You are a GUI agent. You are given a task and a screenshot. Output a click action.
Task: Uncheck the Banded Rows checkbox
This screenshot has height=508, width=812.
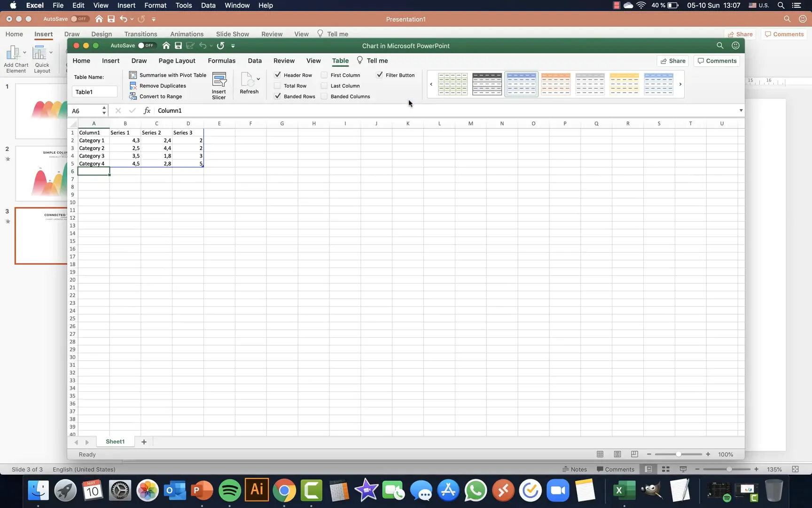pos(278,96)
